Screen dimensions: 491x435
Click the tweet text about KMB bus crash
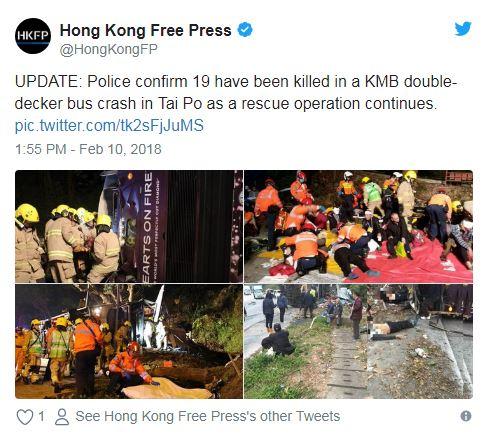(x=236, y=92)
